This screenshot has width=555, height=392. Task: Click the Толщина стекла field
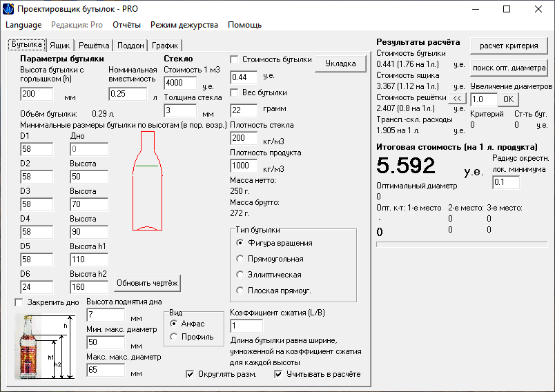pyautogui.click(x=180, y=110)
